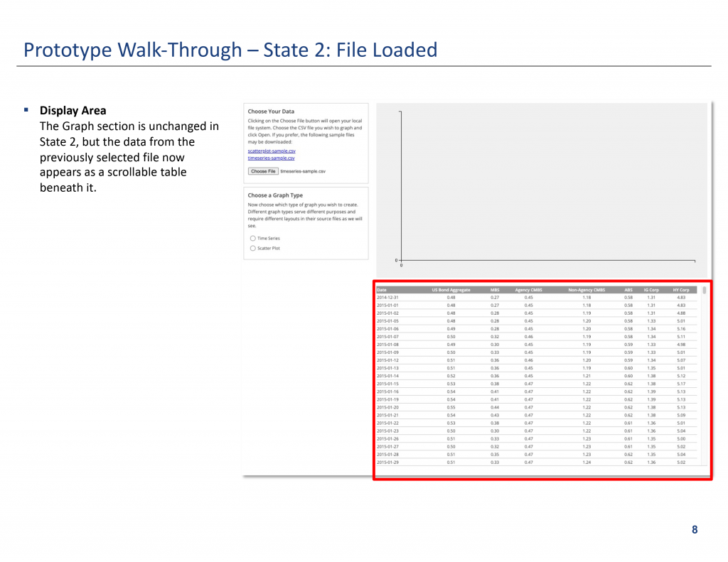Select the Scatter Plot radio button
Image resolution: width=728 pixels, height=562 pixels.
pyautogui.click(x=253, y=249)
